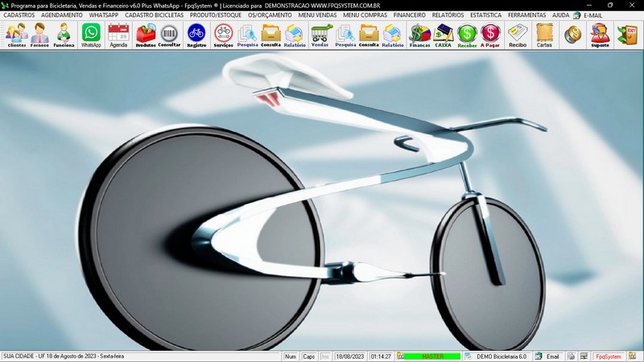
Task: Click the CAIXA cash register icon
Action: click(x=443, y=35)
